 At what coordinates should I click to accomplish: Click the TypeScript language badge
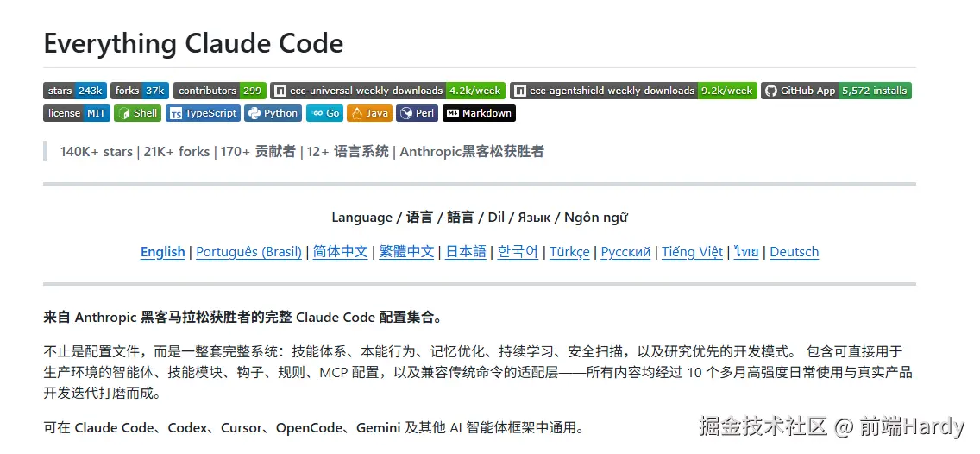pos(203,113)
